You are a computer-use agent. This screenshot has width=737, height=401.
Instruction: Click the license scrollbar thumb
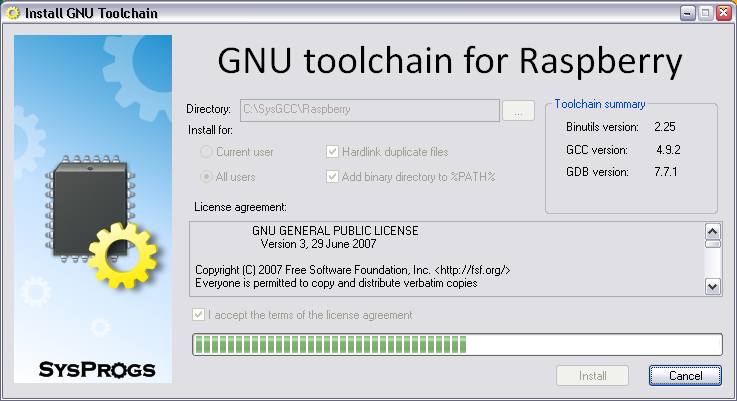pos(713,244)
